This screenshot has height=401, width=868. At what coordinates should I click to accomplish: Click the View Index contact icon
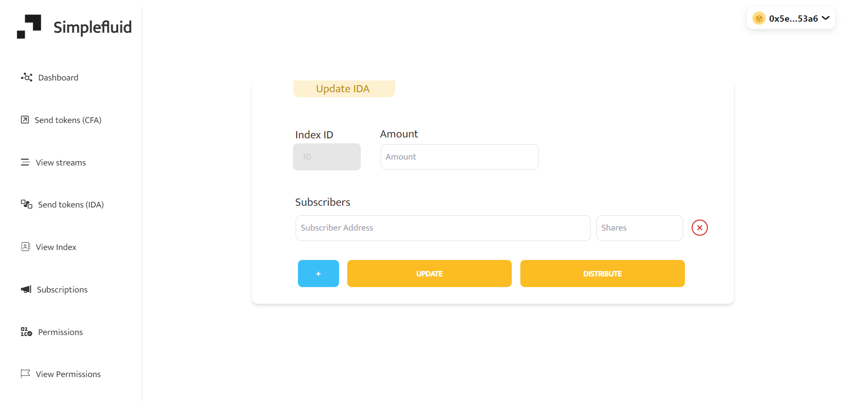(26, 247)
